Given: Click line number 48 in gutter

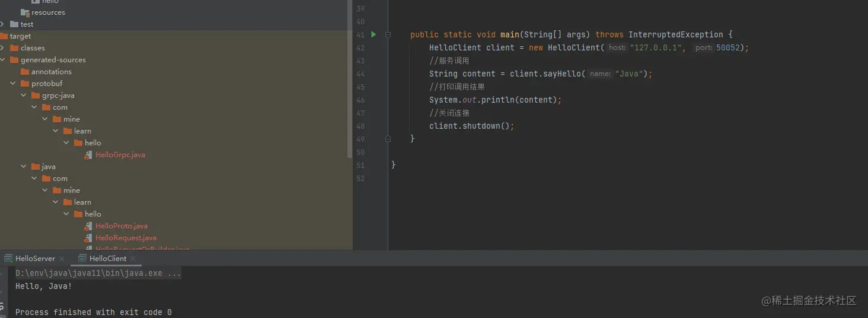Looking at the screenshot, I should (x=360, y=126).
